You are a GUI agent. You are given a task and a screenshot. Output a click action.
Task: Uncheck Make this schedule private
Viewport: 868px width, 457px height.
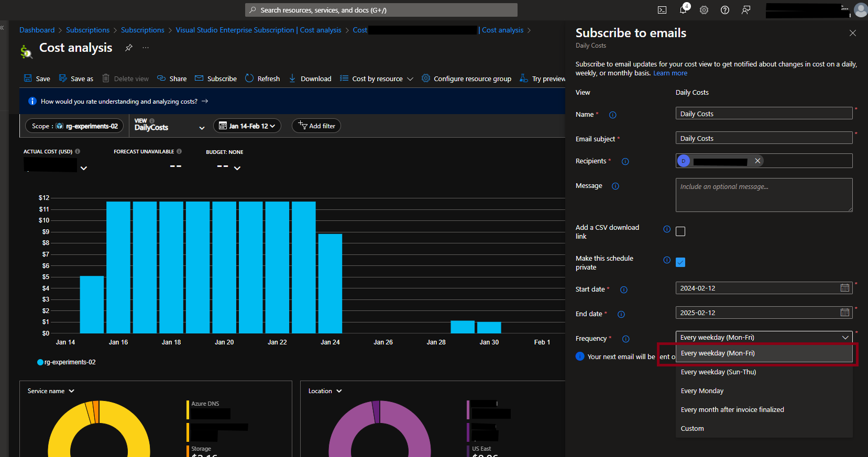680,262
